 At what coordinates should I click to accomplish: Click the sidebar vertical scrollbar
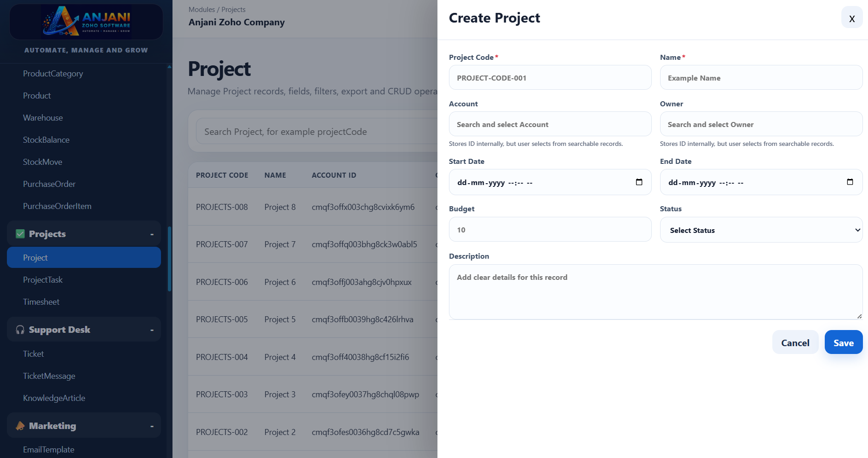[169, 259]
